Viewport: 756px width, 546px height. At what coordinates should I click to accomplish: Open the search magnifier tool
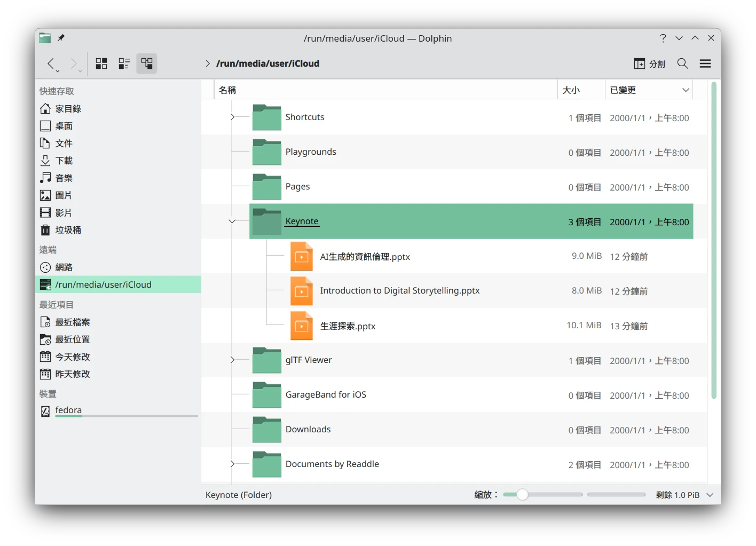coord(682,64)
